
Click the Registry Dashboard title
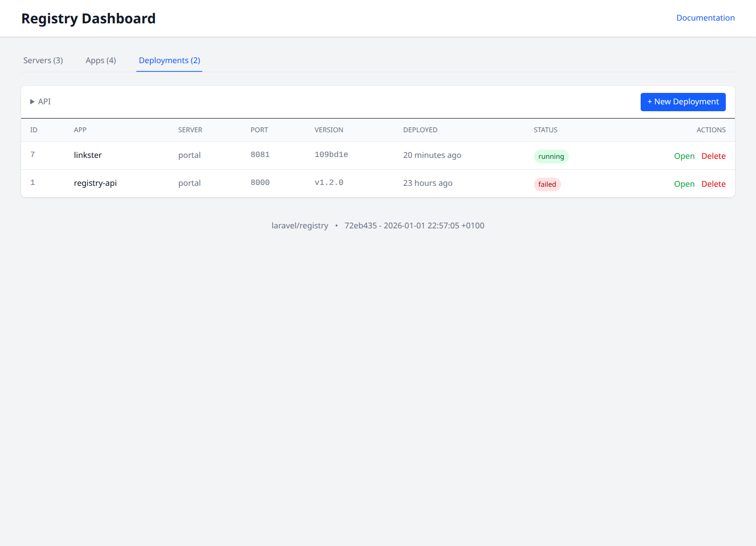tap(88, 18)
